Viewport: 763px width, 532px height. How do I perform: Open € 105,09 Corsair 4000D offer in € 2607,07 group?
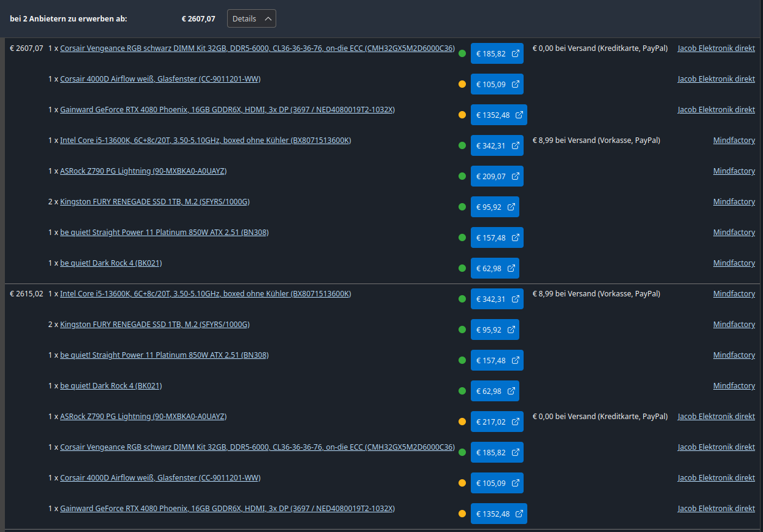[497, 84]
